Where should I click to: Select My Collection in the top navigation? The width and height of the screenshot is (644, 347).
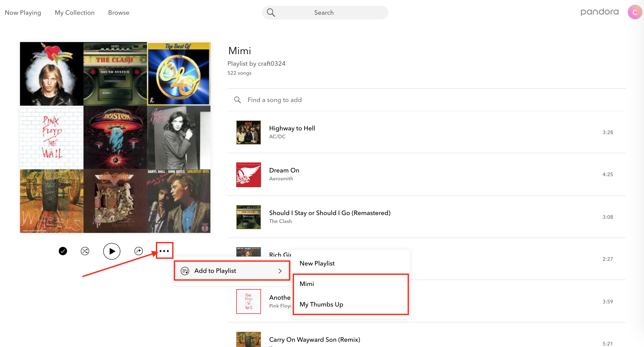coord(74,12)
